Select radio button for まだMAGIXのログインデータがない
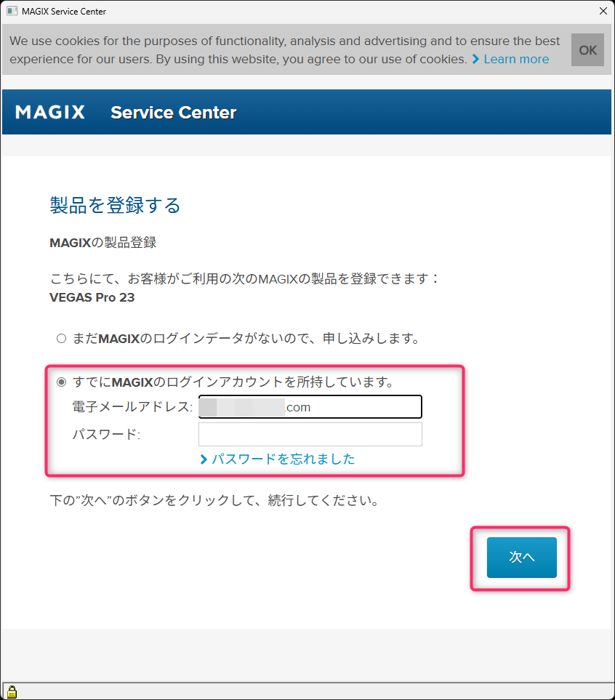The width and height of the screenshot is (615, 700). (x=61, y=339)
